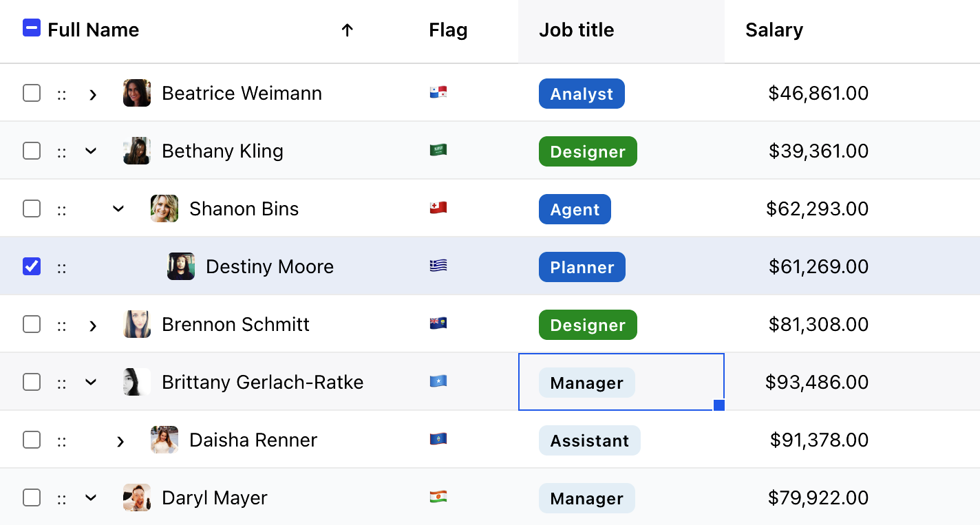
Task: Select the Designer badge in Bethany Kling's row
Action: [x=588, y=151]
